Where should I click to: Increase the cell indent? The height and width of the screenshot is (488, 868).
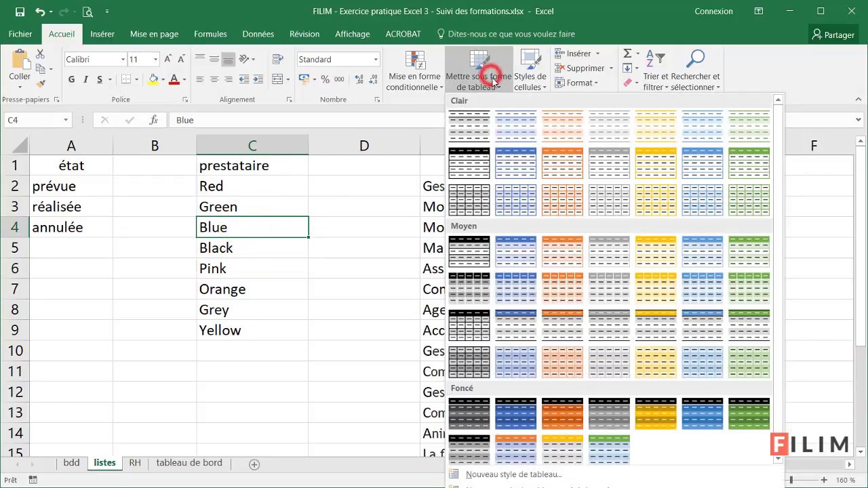coord(258,79)
